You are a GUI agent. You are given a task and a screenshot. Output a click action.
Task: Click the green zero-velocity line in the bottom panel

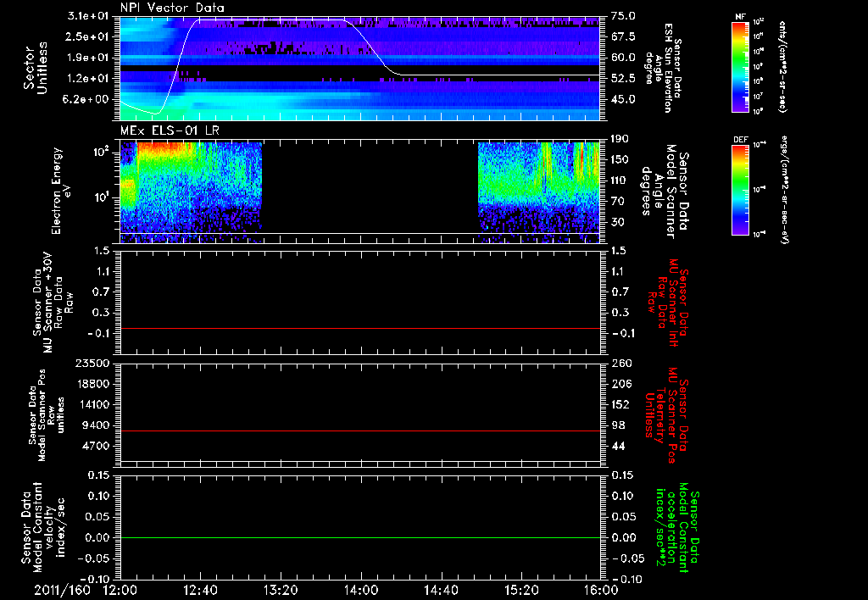coord(360,537)
